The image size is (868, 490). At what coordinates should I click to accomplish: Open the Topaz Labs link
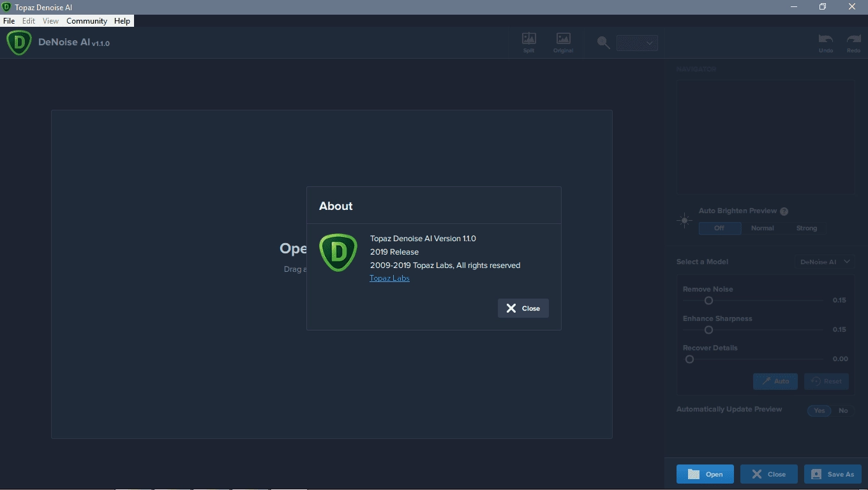[x=389, y=278]
